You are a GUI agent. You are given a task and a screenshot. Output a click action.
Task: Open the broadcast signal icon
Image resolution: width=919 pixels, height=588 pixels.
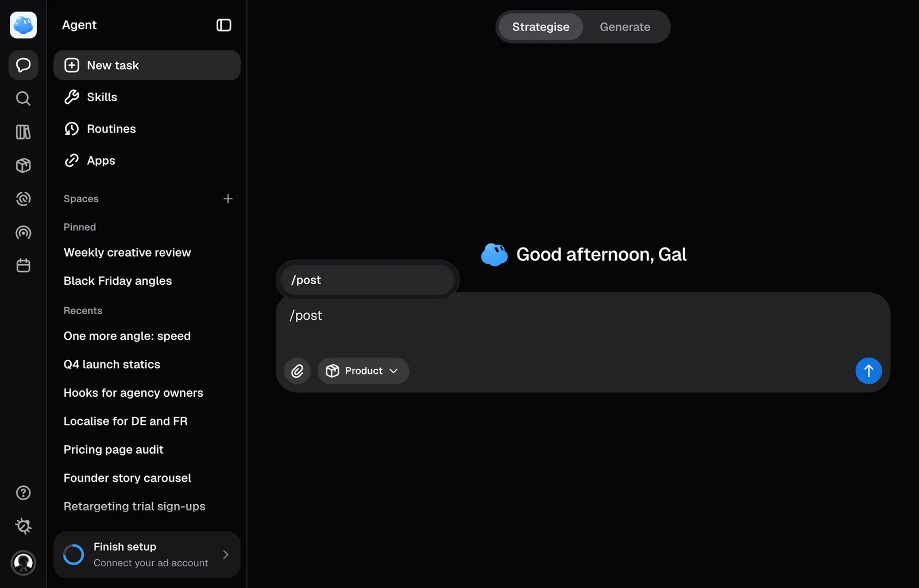tap(24, 233)
